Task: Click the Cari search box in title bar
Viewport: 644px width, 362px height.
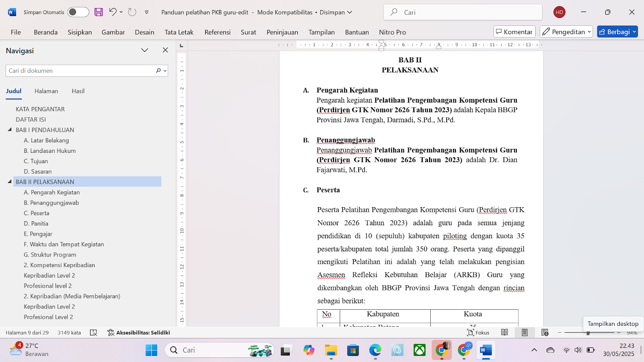Action: point(463,12)
